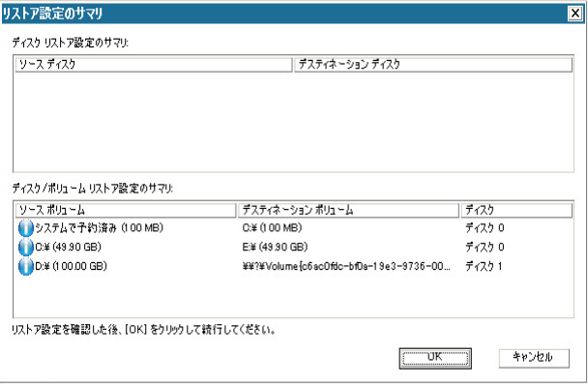Screen dimensions: 588x384
Task: Click info icon beside C:¥ (49.90 GB)
Action: [26, 247]
